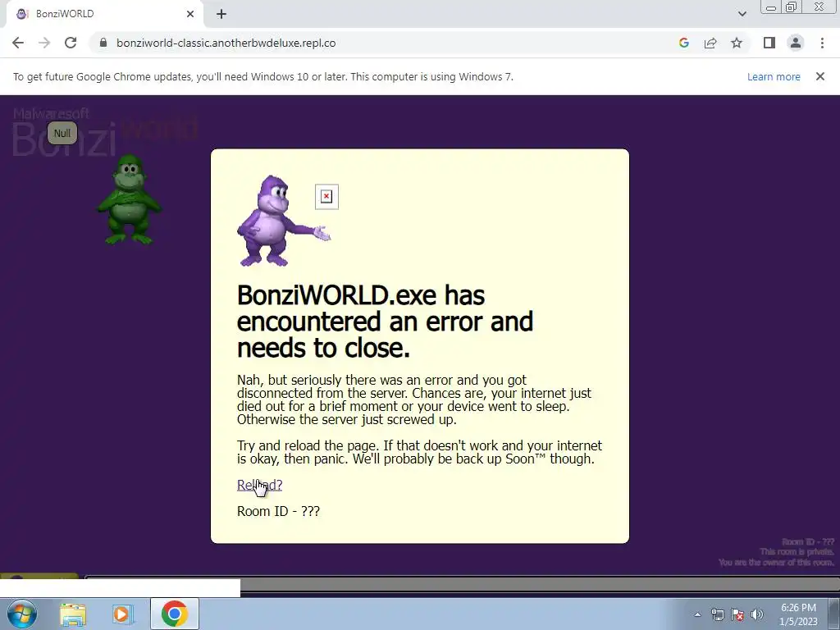Open Chrome's three-dot menu
The image size is (840, 630).
[x=822, y=43]
